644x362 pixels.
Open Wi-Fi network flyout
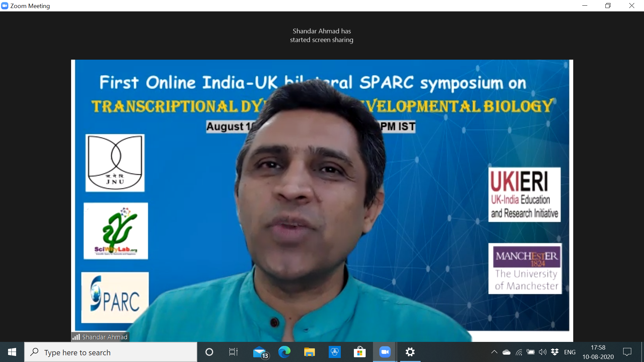[x=519, y=352]
